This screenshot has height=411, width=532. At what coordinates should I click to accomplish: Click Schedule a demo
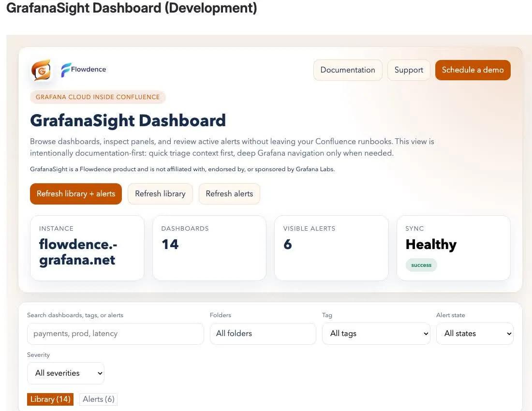[x=473, y=70]
